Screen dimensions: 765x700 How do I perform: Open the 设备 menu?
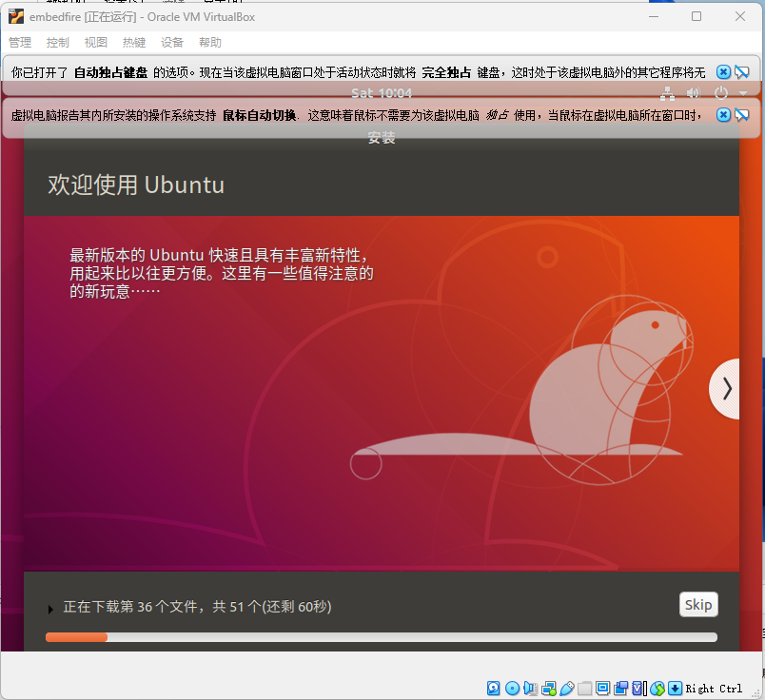pyautogui.click(x=172, y=43)
